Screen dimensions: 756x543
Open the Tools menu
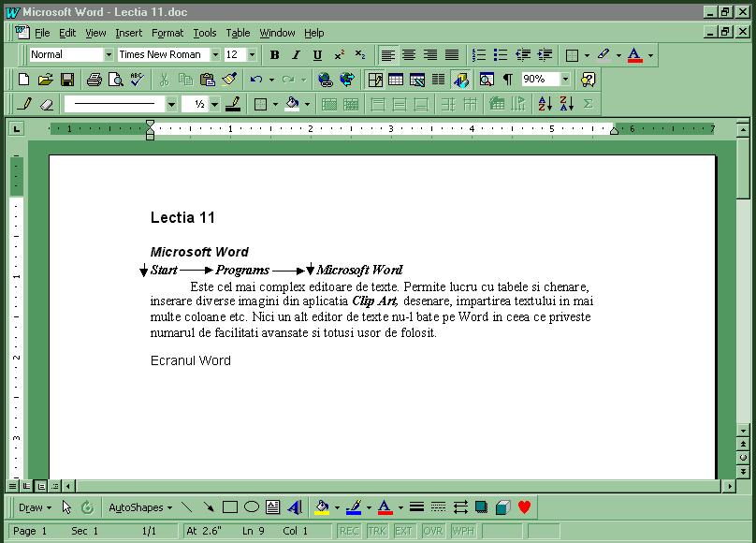pos(204,33)
